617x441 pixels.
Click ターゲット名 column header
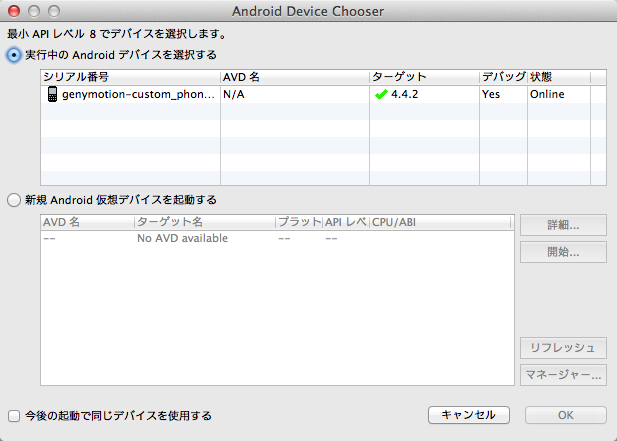click(205, 222)
